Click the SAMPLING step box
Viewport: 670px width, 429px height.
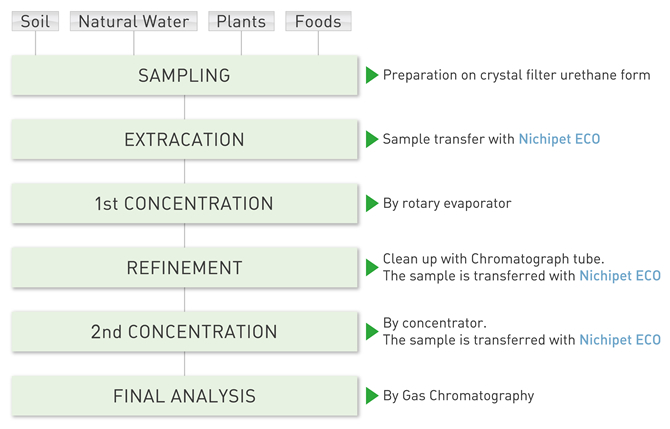185,75
